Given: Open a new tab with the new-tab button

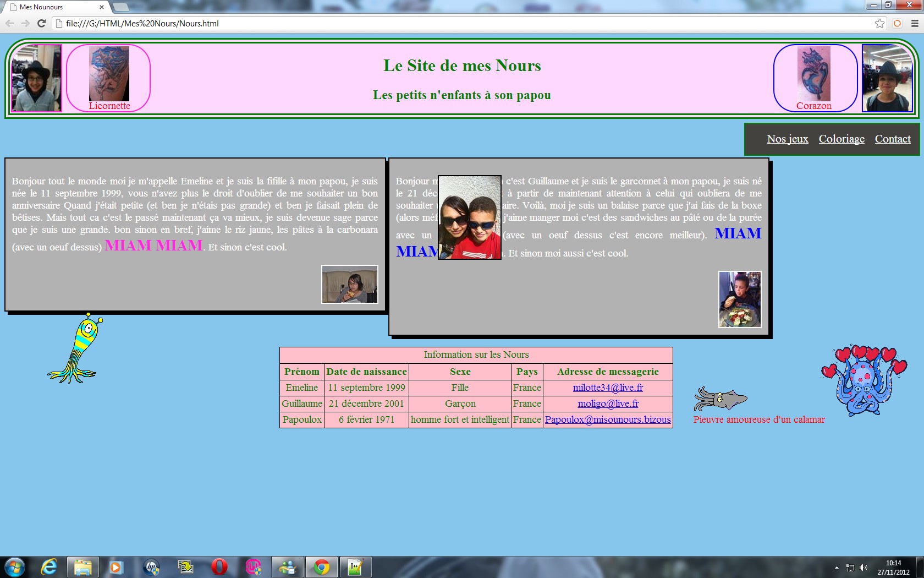Looking at the screenshot, I should 120,7.
